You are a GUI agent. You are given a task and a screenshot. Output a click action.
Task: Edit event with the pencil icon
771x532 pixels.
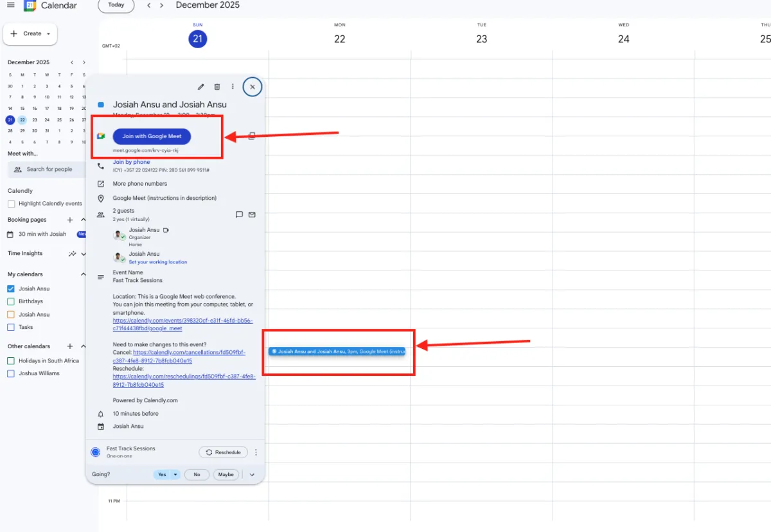pos(200,87)
